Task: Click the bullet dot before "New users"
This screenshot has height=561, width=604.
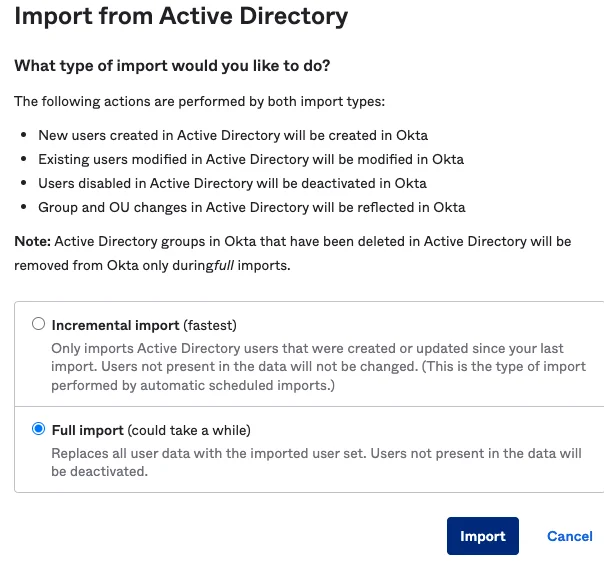Action: click(x=24, y=135)
